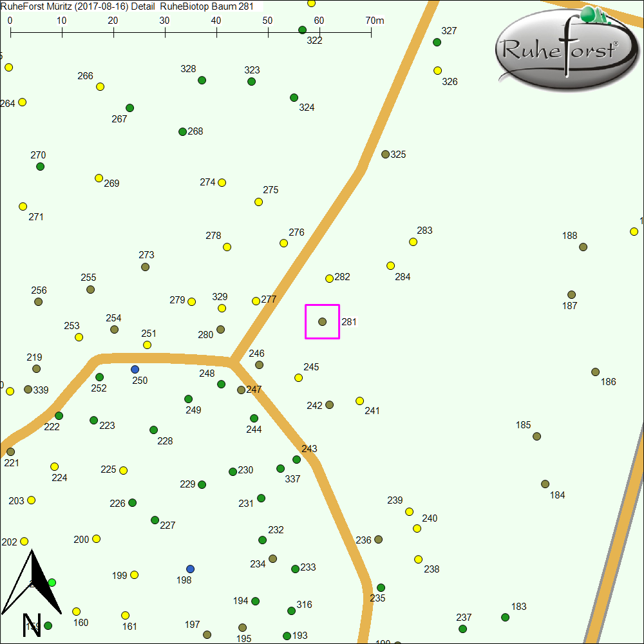644x644 pixels.
Task: Click the 70m label on scale bar
Action: tap(374, 21)
